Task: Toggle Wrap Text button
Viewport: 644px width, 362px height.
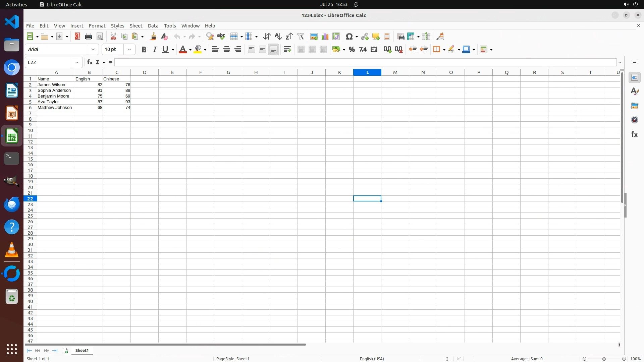Action: (287, 50)
